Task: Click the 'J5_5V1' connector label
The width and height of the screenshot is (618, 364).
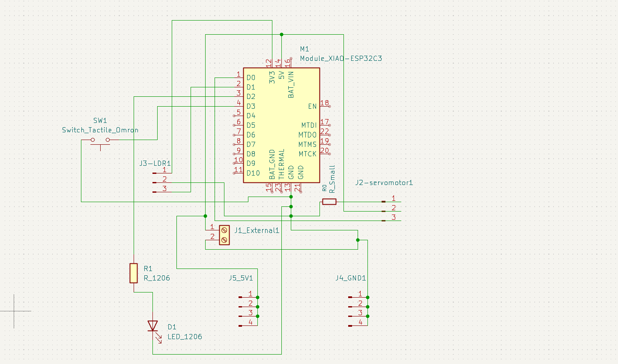Action: (241, 278)
